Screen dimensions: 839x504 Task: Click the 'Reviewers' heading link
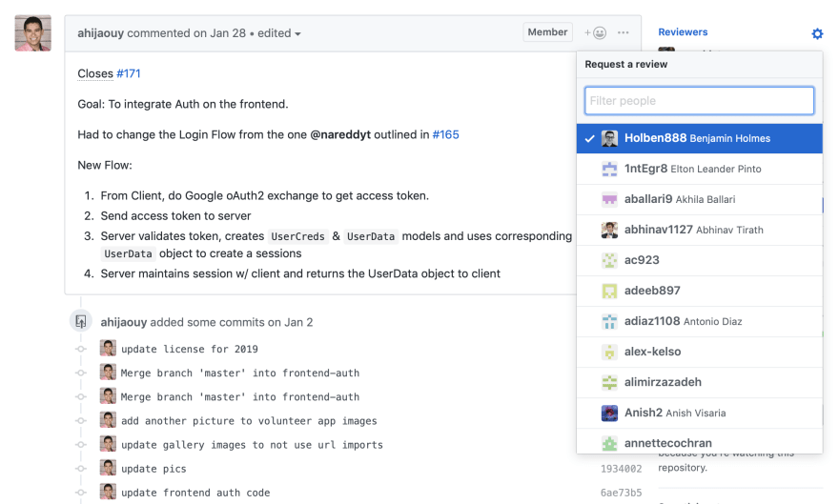click(683, 32)
